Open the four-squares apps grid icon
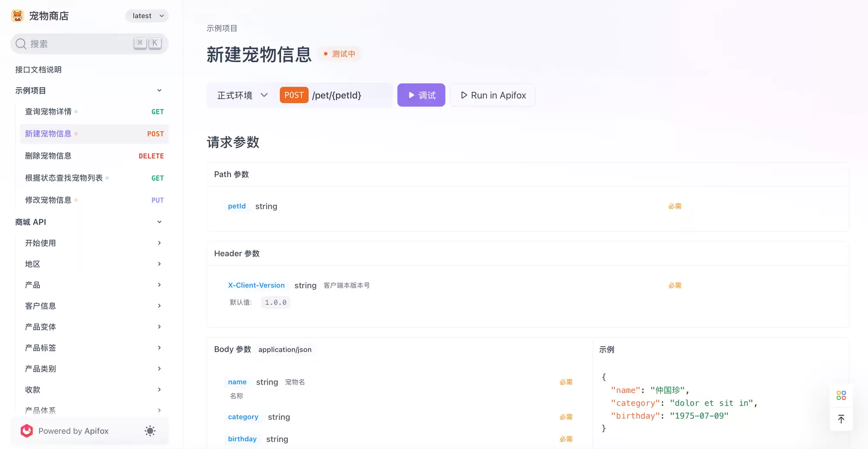 point(841,395)
